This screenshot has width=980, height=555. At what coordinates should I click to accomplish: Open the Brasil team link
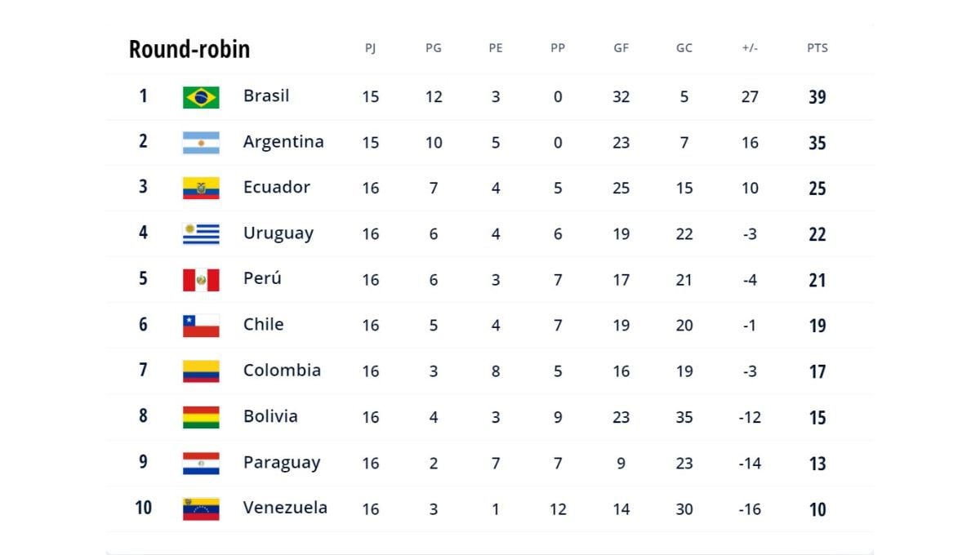(x=266, y=95)
